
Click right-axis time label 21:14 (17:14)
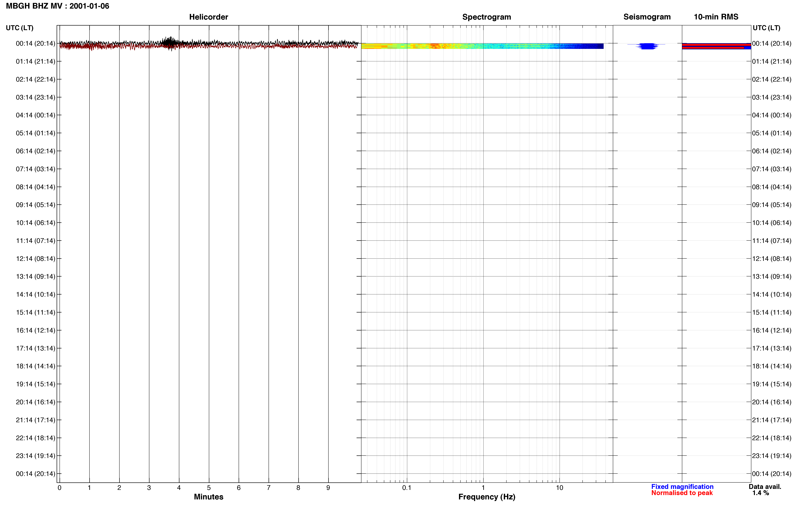772,420
